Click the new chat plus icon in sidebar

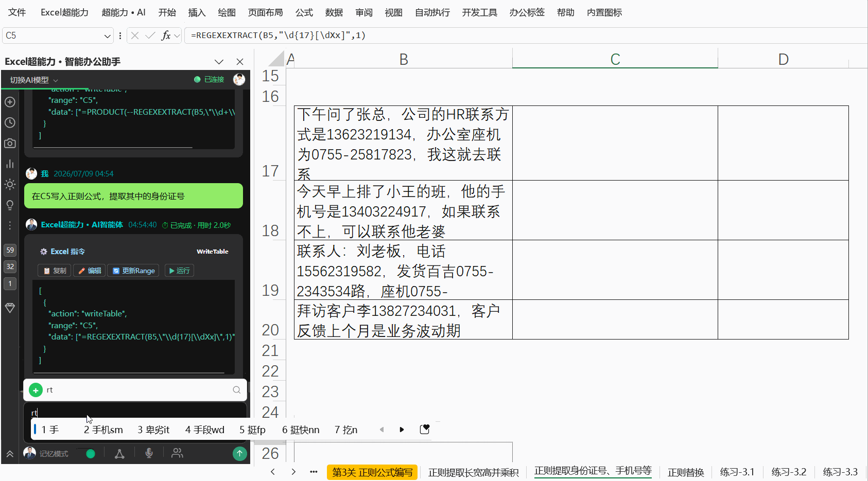(10, 102)
